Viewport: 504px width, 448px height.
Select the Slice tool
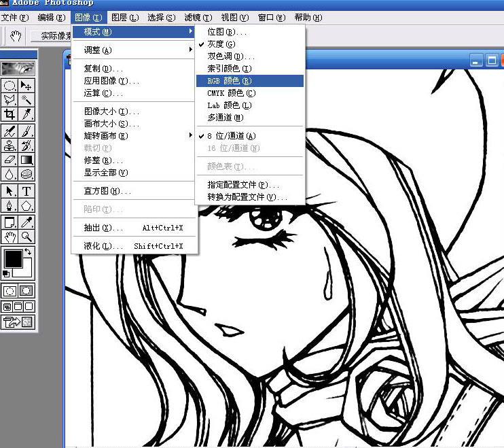pos(26,114)
